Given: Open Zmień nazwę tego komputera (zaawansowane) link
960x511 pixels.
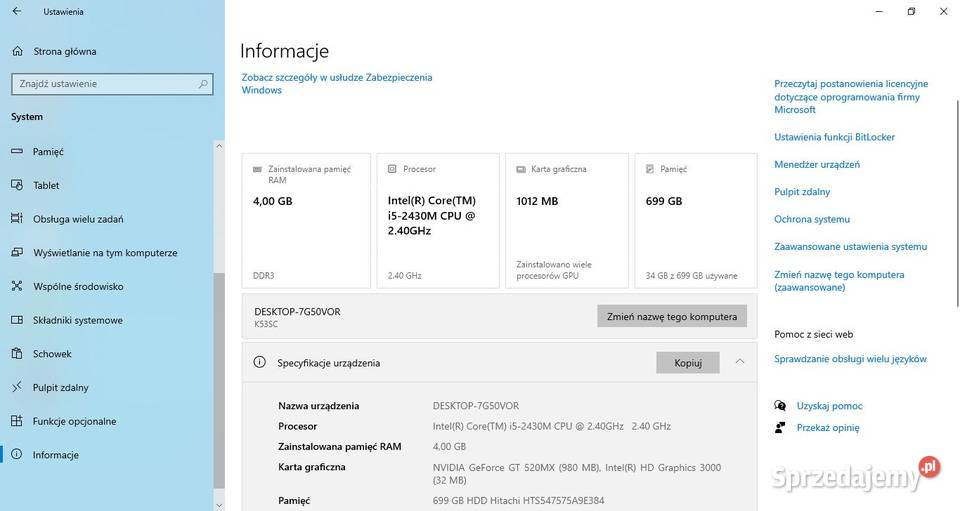Looking at the screenshot, I should (839, 281).
